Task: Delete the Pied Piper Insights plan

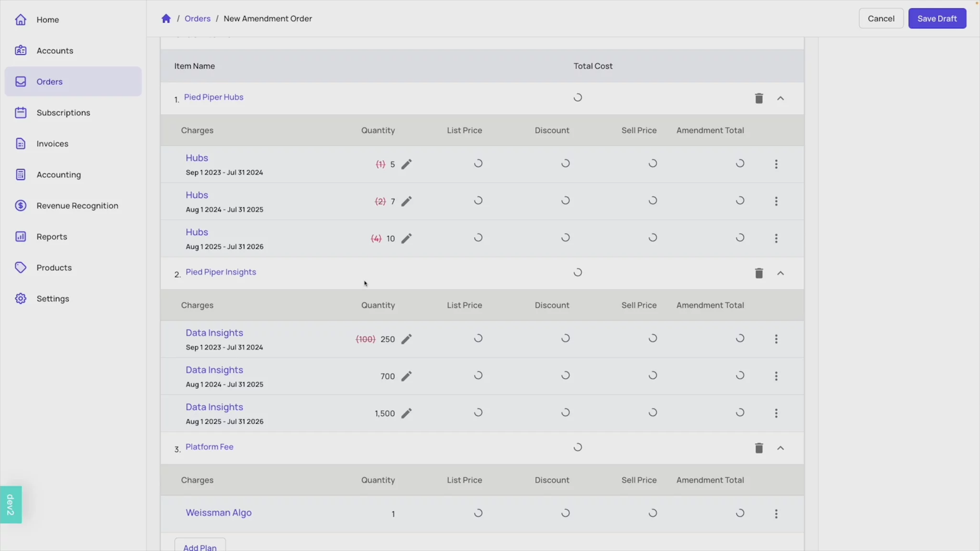Action: 759,273
